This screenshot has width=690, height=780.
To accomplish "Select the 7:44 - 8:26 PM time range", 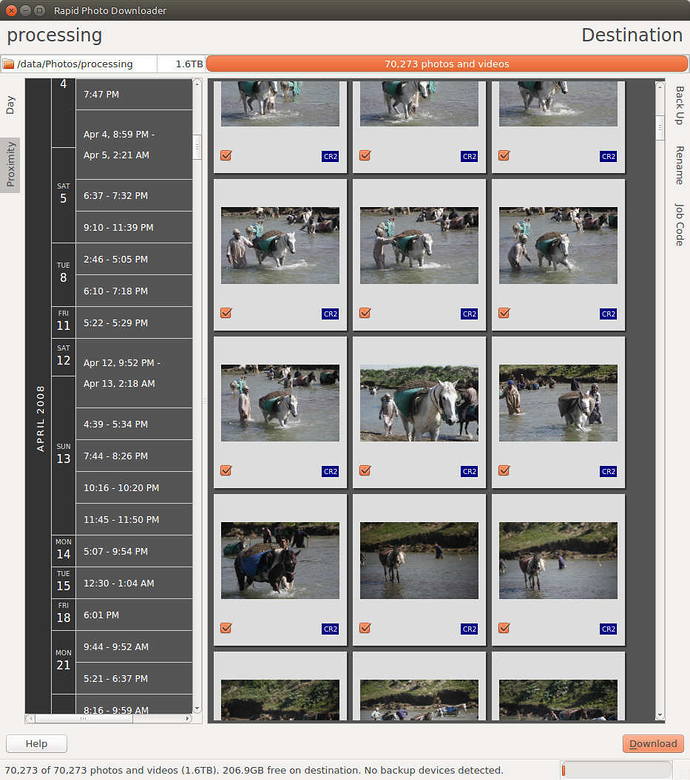I will [x=134, y=456].
